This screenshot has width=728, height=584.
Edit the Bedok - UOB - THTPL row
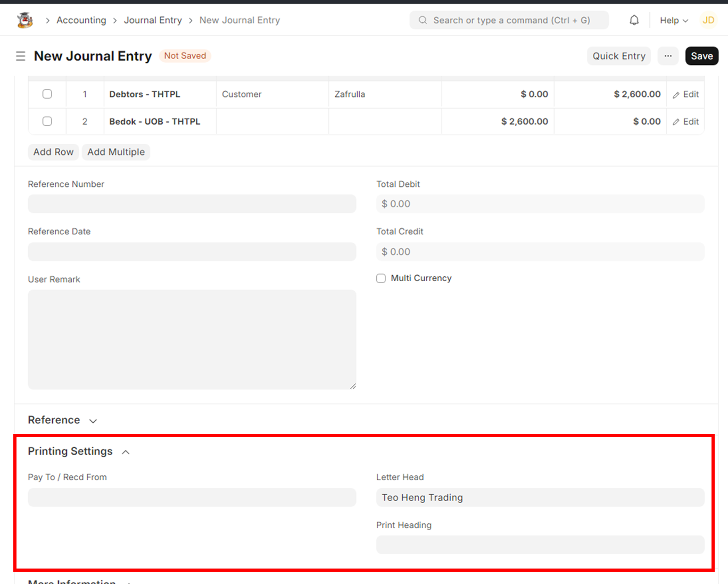pyautogui.click(x=686, y=121)
